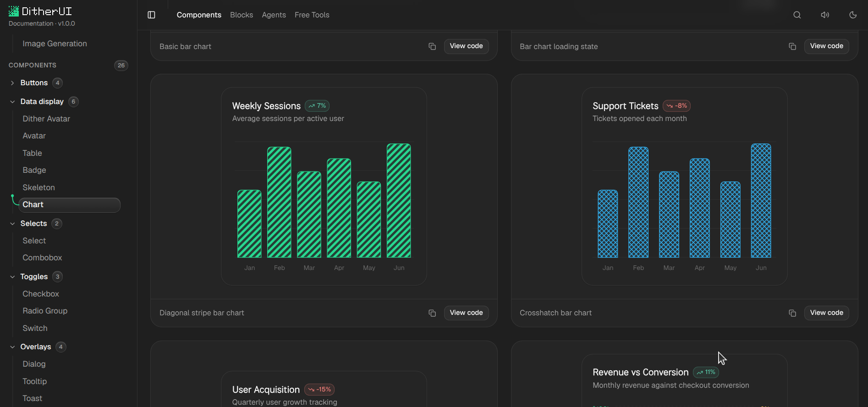
Task: Navigate to Radio Group page
Action: click(45, 311)
